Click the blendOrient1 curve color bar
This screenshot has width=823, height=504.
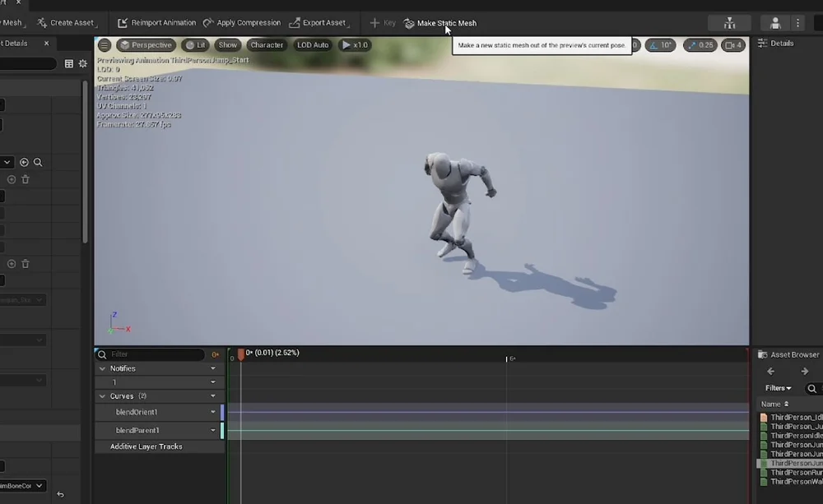click(x=221, y=412)
